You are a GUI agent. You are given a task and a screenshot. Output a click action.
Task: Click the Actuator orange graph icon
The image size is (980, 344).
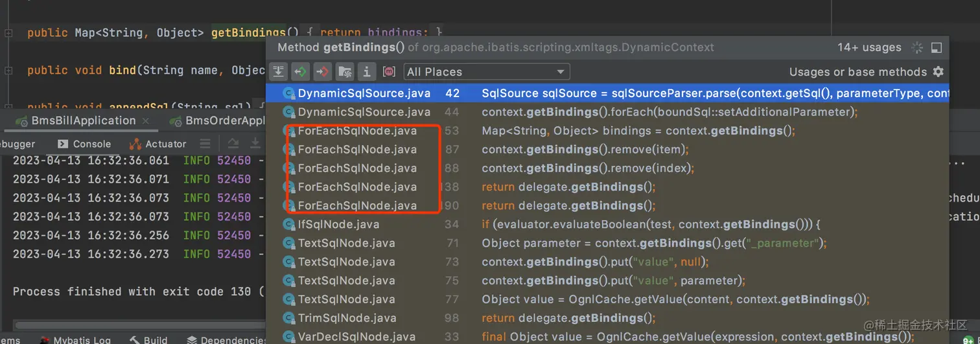(135, 144)
